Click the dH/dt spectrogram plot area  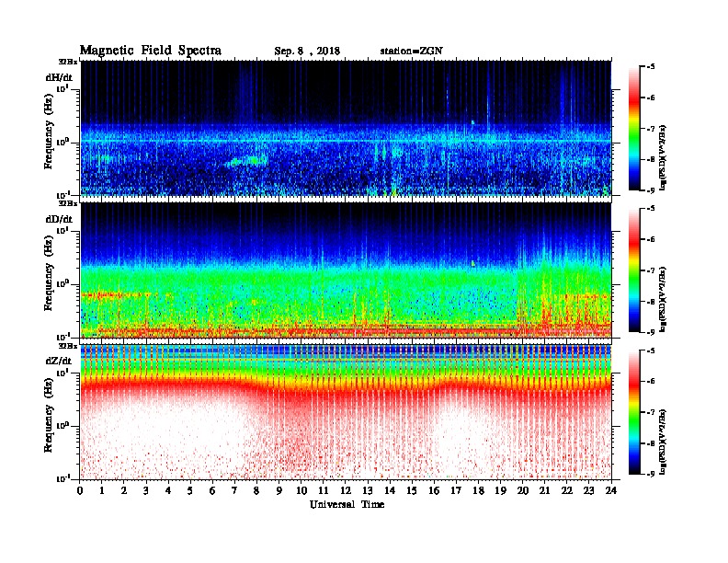pyautogui.click(x=346, y=128)
